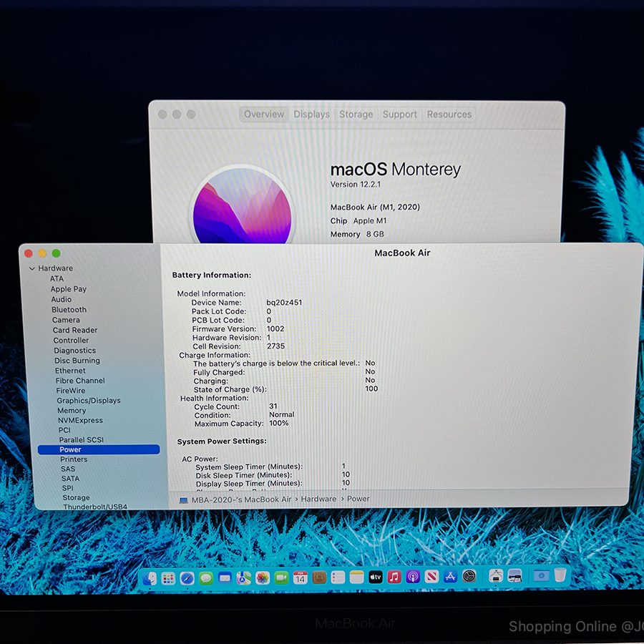The image size is (644, 644).
Task: Launch Apple TV app from Dock
Action: tap(376, 577)
